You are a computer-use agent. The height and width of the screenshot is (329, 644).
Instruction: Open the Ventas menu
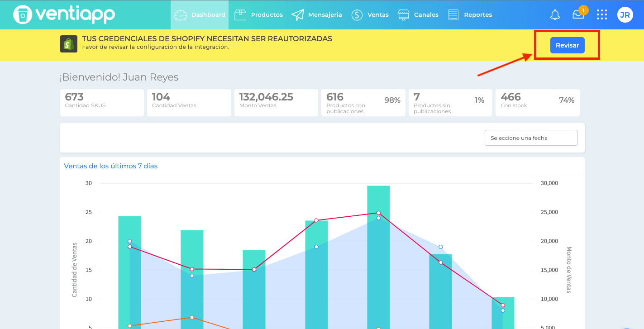(370, 15)
